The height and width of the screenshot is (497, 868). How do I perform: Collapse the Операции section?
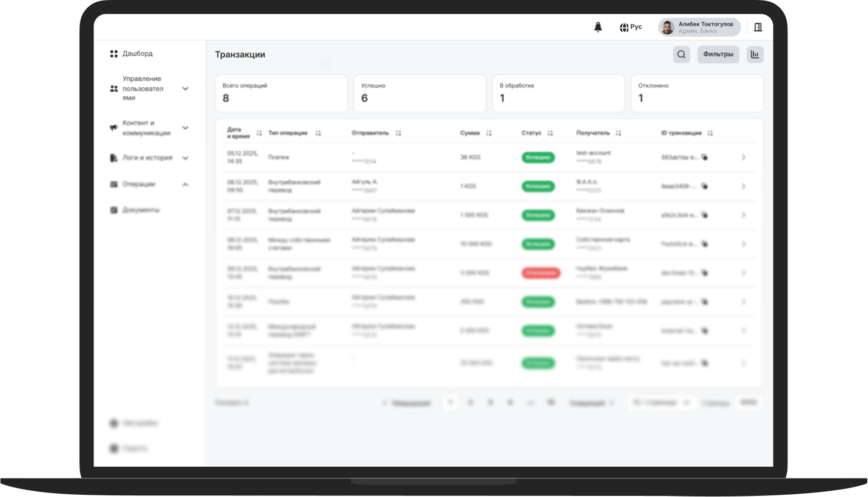(x=185, y=184)
